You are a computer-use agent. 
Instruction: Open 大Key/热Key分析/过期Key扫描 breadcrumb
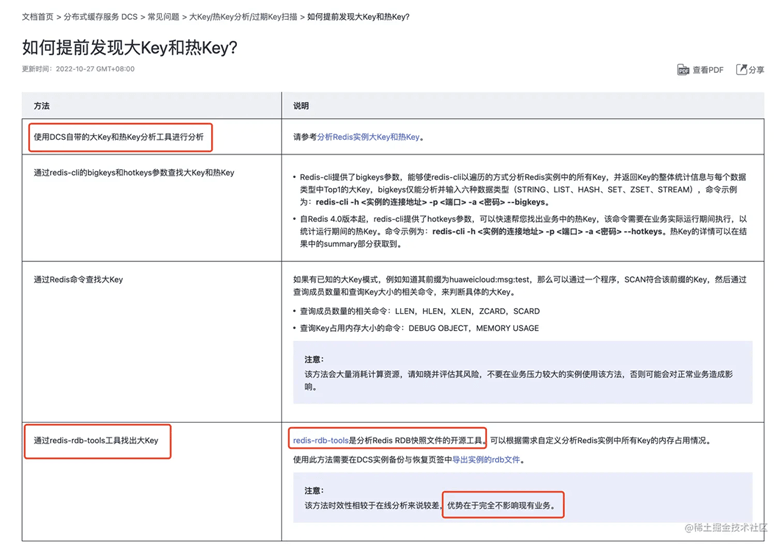coord(243,17)
